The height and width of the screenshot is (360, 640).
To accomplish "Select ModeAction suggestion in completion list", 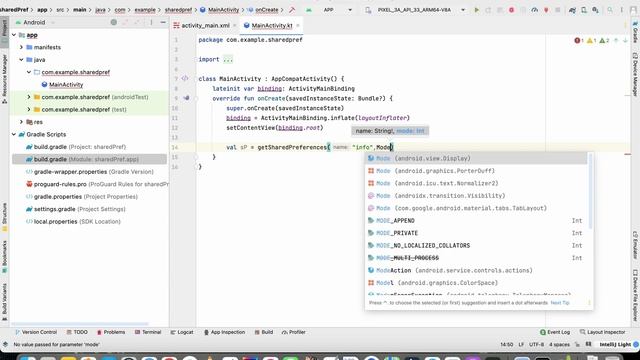I will [476, 270].
